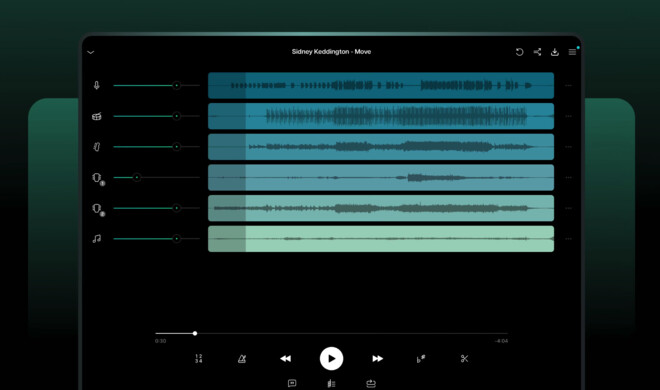Click the elapsed time 0:30 label
This screenshot has width=660, height=390.
click(160, 341)
